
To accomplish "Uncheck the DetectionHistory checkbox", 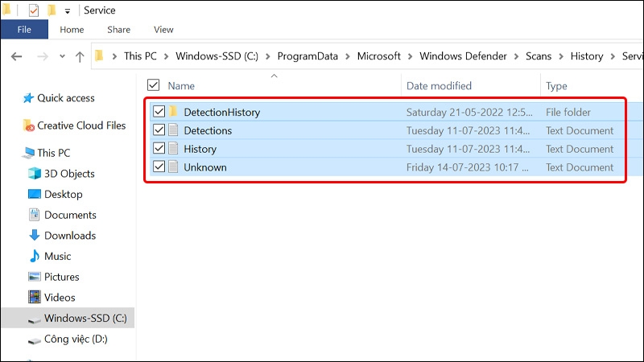I will pyautogui.click(x=159, y=111).
